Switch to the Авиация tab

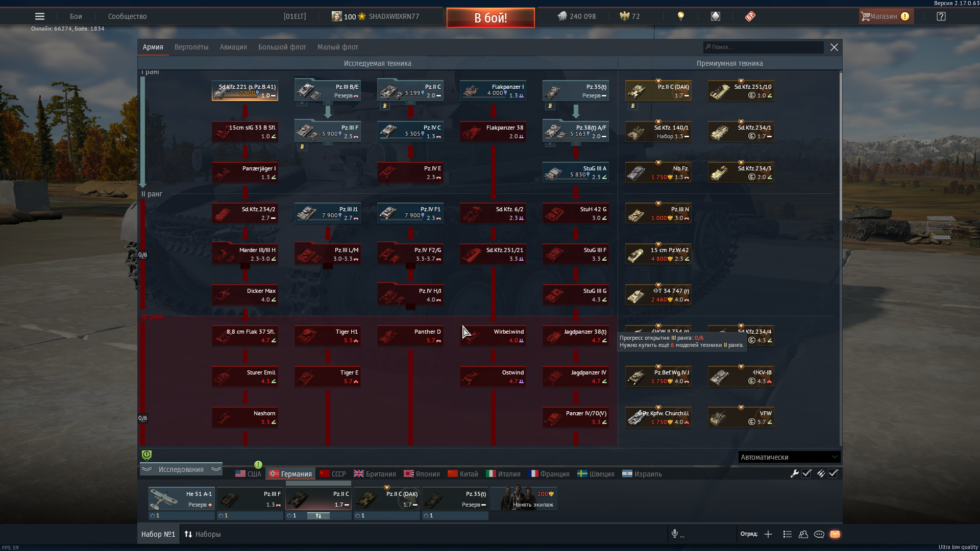(x=233, y=47)
